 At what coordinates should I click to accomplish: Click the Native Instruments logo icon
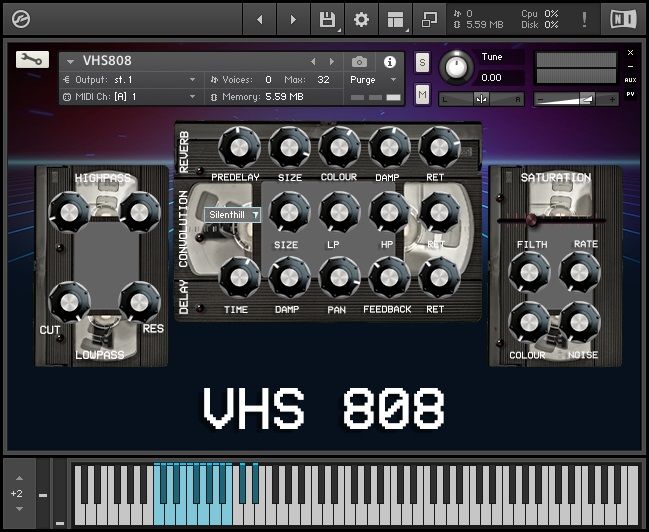(x=622, y=19)
